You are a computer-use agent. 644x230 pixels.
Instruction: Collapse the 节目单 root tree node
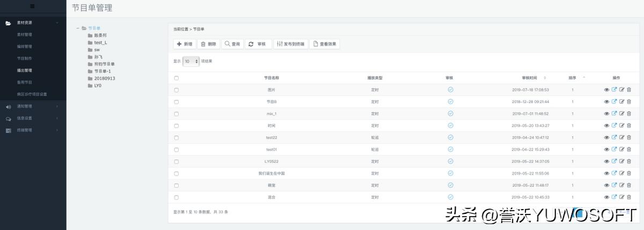point(78,28)
